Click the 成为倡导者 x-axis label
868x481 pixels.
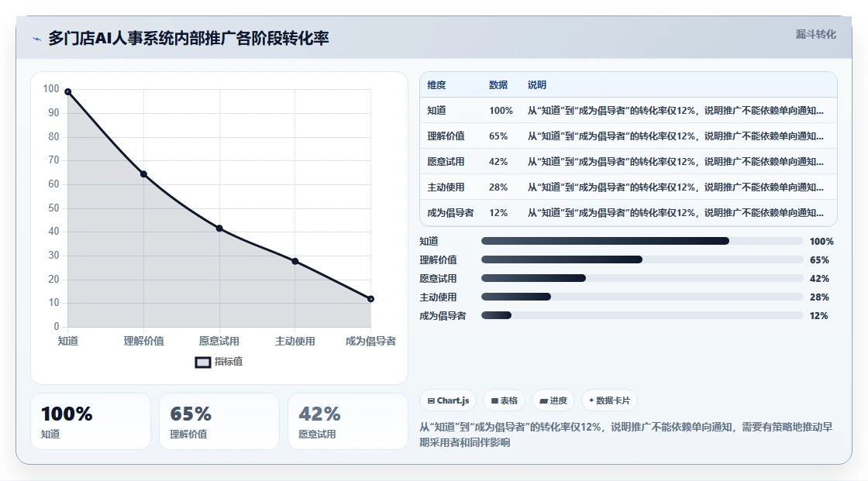(371, 341)
